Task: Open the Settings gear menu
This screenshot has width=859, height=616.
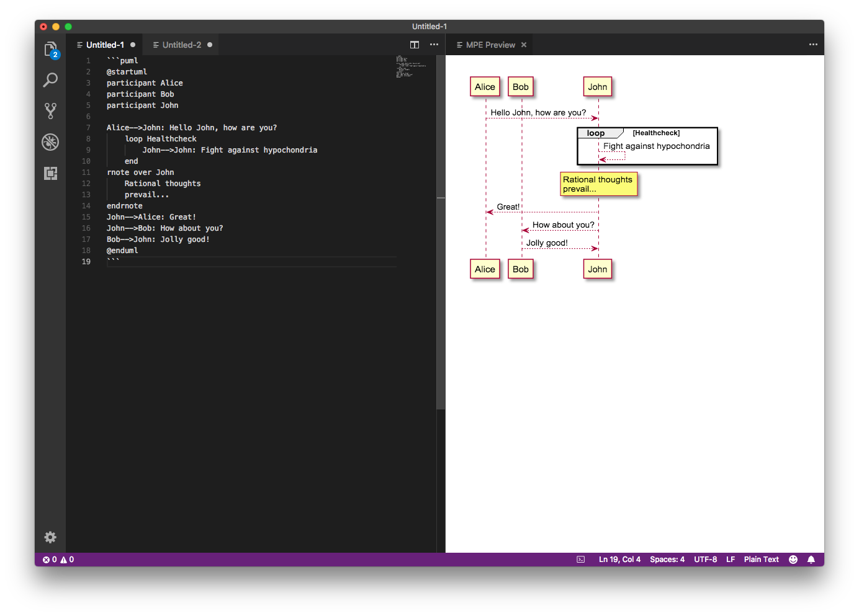Action: 50,537
